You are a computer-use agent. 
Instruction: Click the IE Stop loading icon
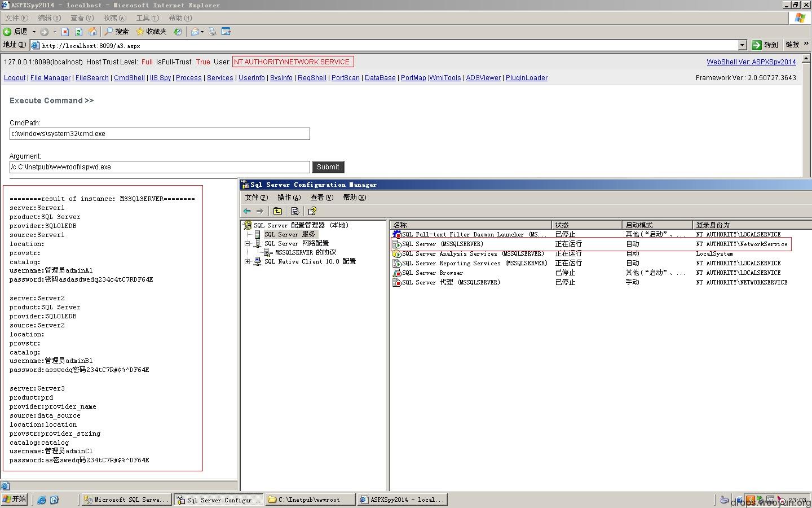click(x=65, y=32)
